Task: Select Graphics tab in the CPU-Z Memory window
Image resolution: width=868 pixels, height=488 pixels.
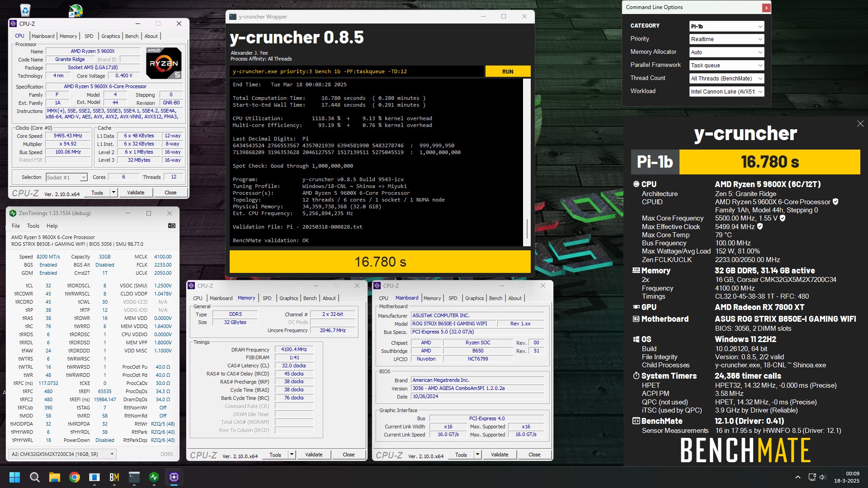Action: [x=289, y=298]
